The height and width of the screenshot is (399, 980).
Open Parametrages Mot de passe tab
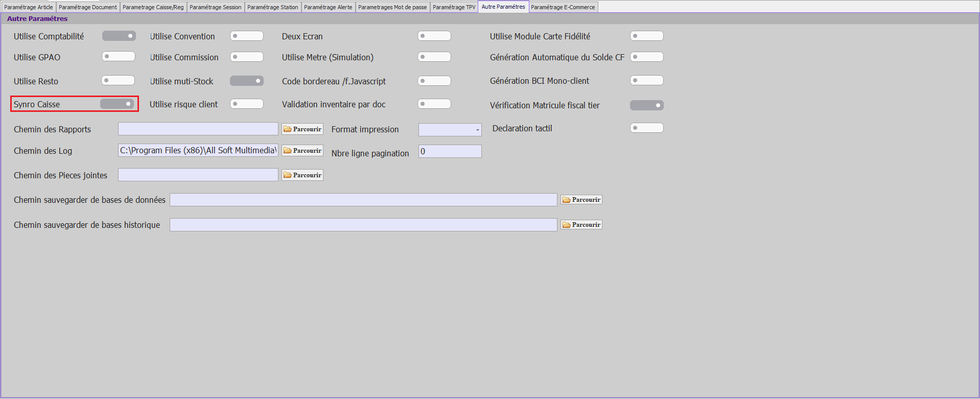pyautogui.click(x=392, y=7)
